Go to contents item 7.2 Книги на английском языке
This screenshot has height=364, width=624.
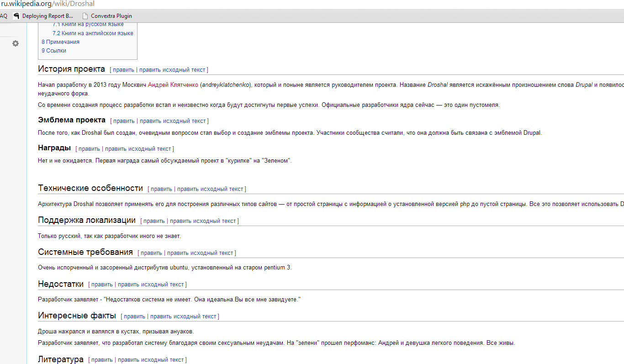pyautogui.click(x=93, y=33)
